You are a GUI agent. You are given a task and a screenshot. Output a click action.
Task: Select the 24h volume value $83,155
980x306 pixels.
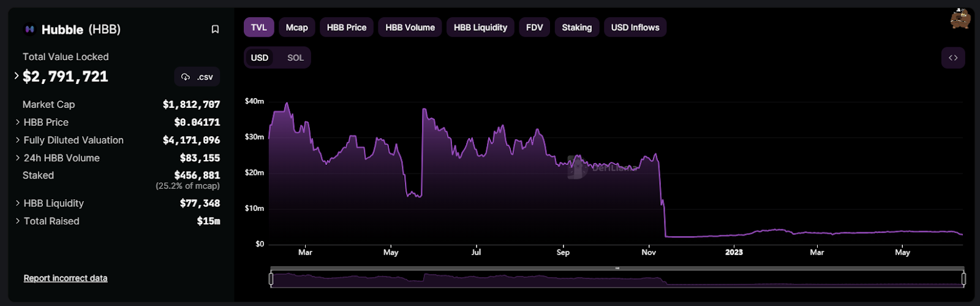point(200,158)
